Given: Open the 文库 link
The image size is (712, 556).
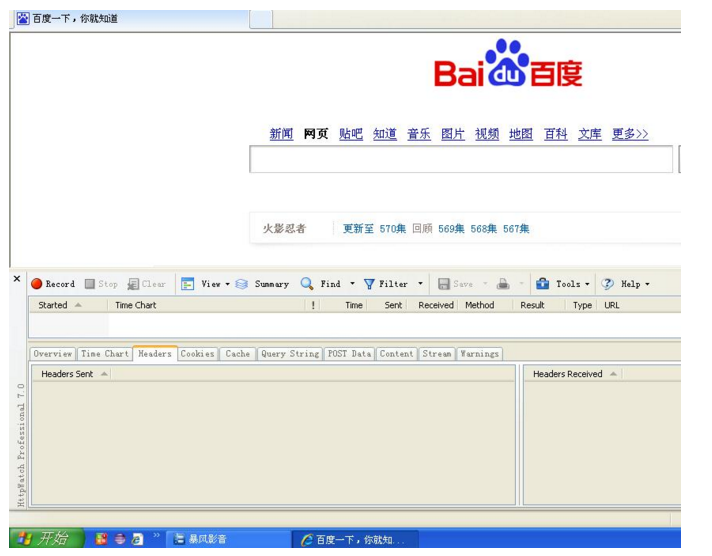Looking at the screenshot, I should pyautogui.click(x=589, y=134).
